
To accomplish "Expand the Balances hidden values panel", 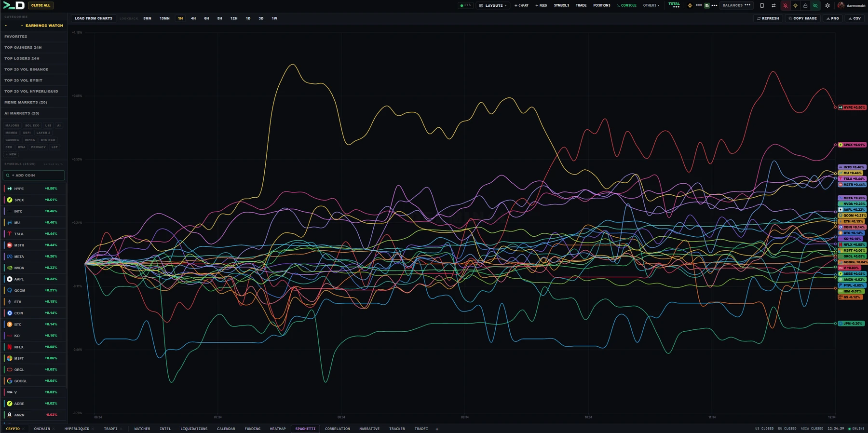I will pos(736,6).
